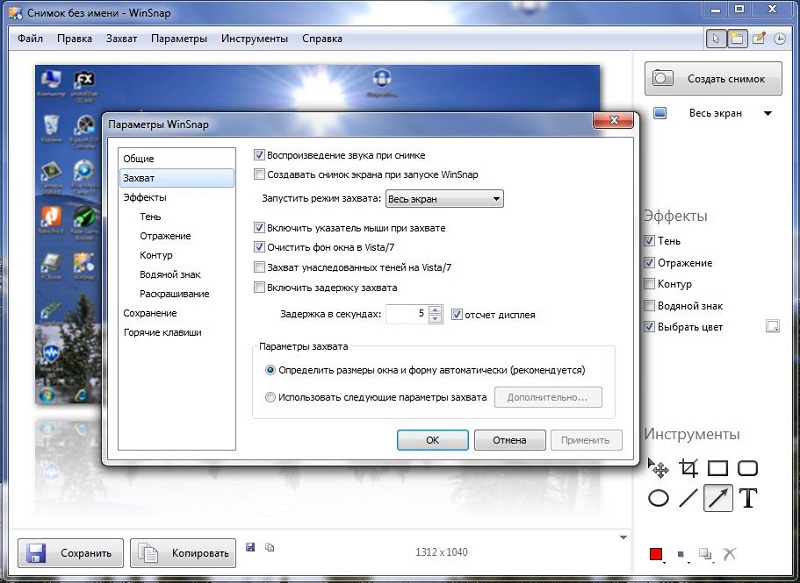Viewport: 800px width, 583px height.
Task: Click the overlapping squares icon under Инструменты
Action: [706, 554]
